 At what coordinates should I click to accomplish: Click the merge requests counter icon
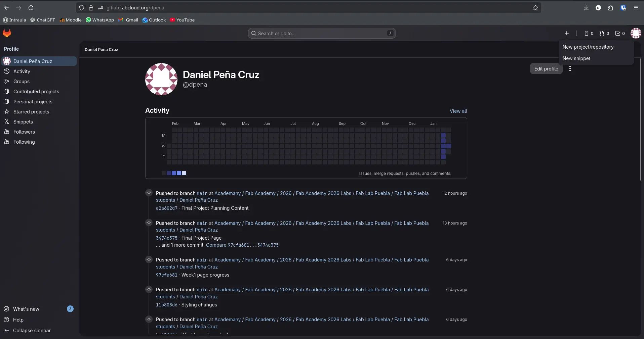[x=602, y=33]
